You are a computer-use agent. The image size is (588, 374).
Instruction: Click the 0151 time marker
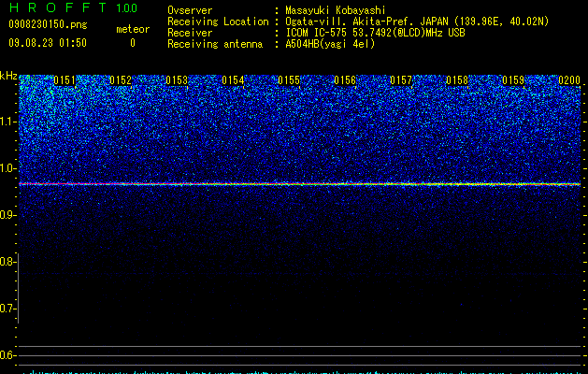coord(65,80)
